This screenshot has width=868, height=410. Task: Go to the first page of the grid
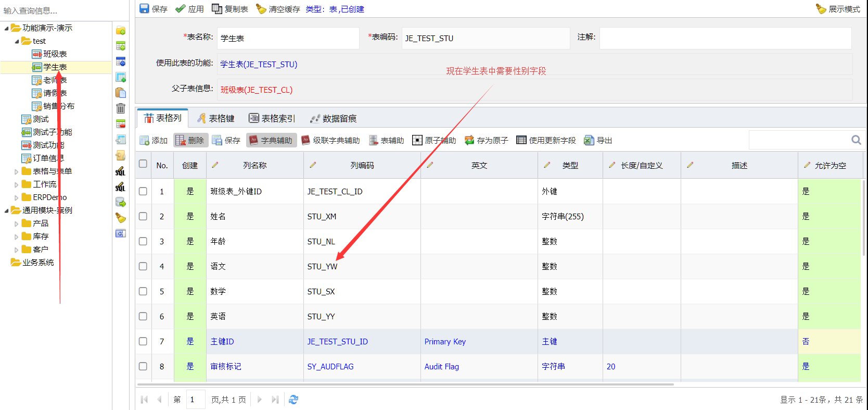pos(145,400)
